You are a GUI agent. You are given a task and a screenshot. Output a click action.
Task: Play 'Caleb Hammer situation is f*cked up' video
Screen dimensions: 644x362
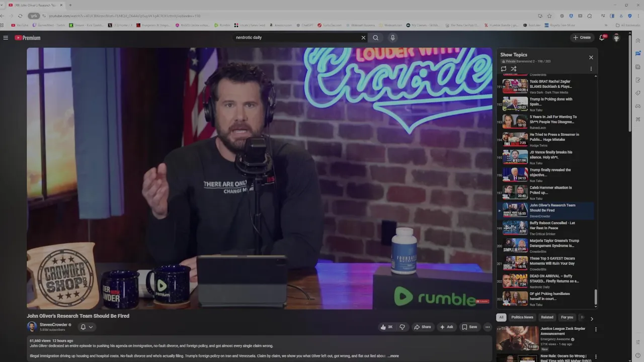(x=545, y=192)
